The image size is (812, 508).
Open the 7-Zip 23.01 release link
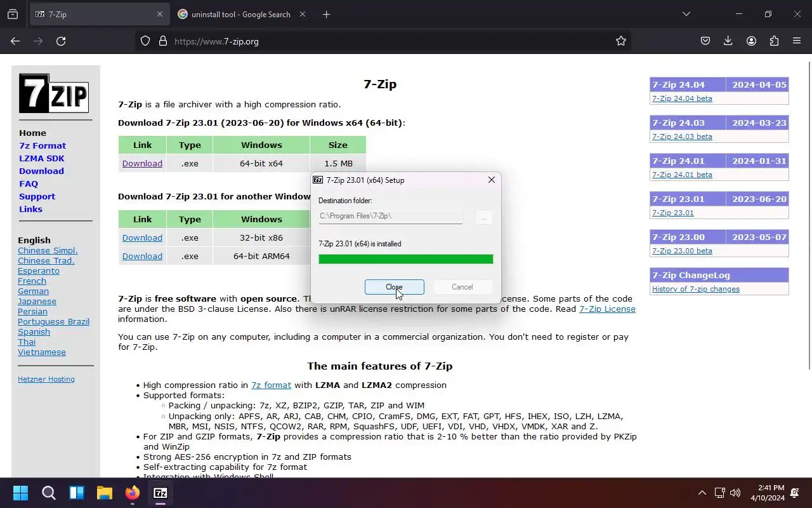click(x=672, y=213)
